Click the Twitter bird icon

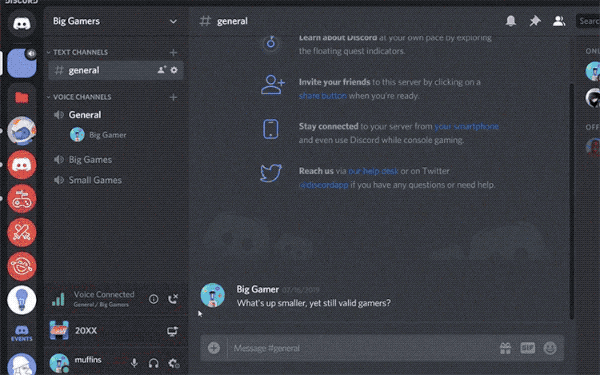[x=271, y=173]
